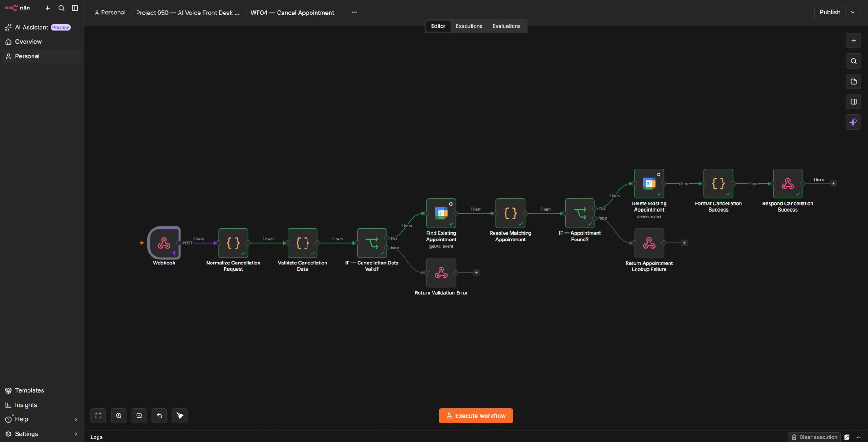The width and height of the screenshot is (868, 442).
Task: Click the IF — Cancellation Data Valid? node
Action: [x=372, y=243]
